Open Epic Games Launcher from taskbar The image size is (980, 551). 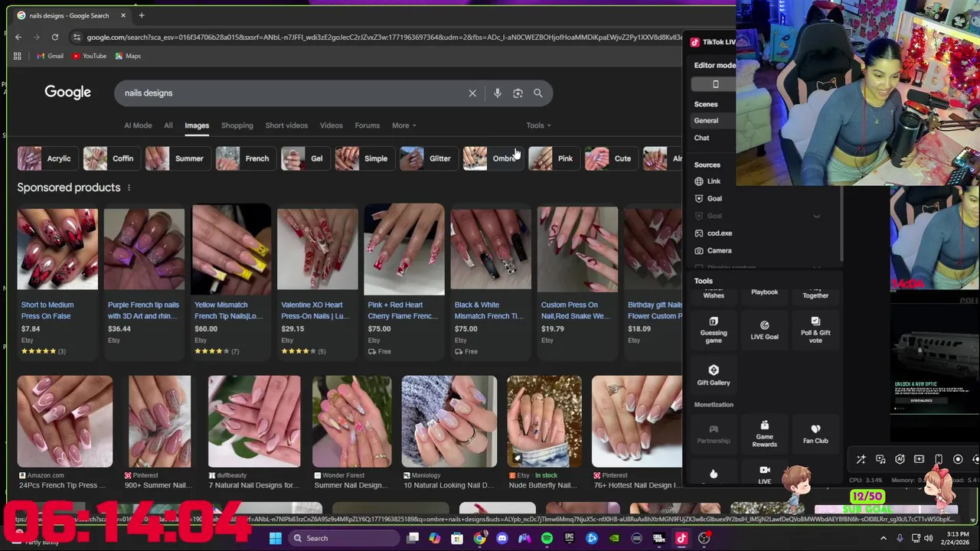tap(569, 538)
